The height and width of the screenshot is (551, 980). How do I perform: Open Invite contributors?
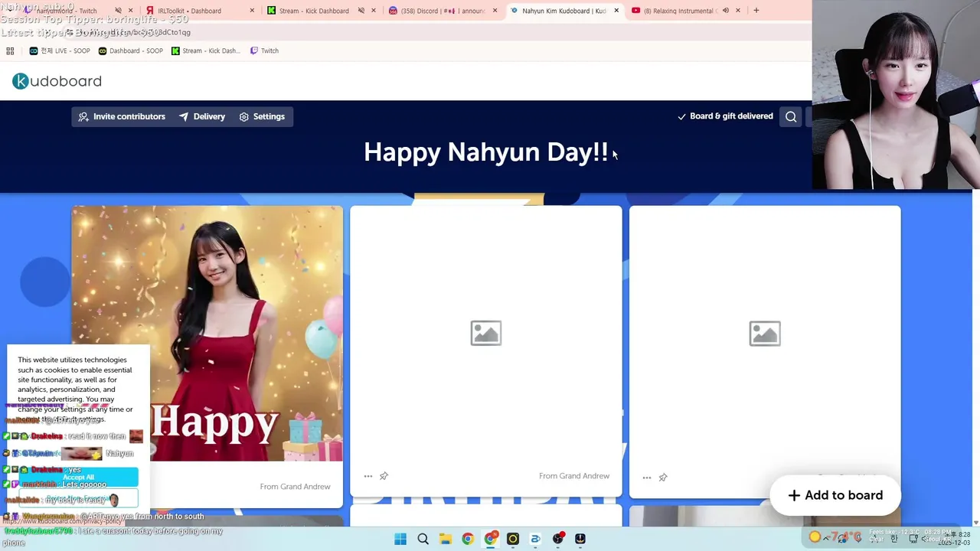tap(122, 116)
